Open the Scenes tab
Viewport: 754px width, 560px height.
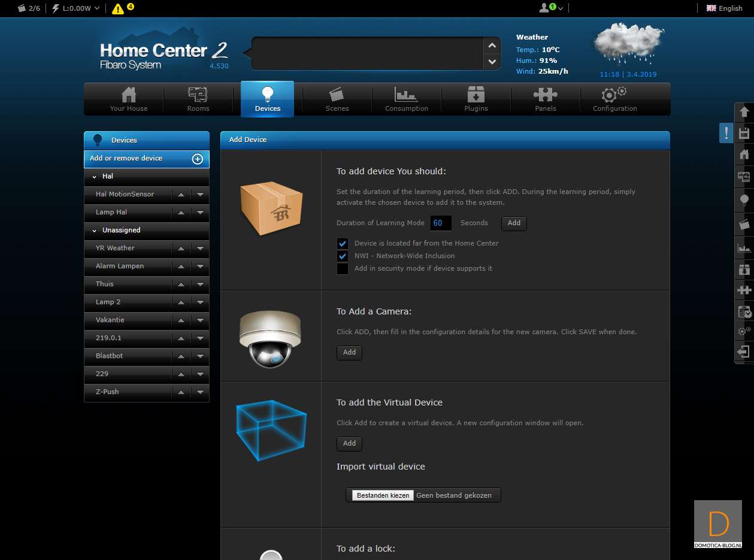coord(337,99)
